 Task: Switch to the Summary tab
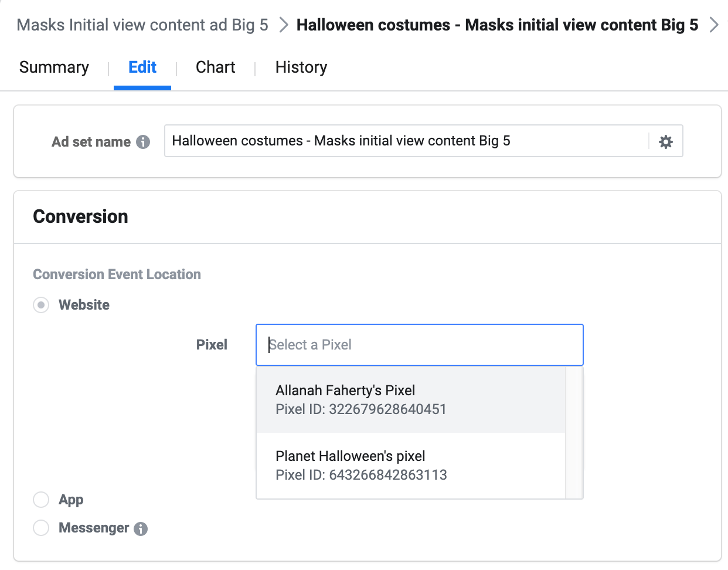tap(53, 67)
